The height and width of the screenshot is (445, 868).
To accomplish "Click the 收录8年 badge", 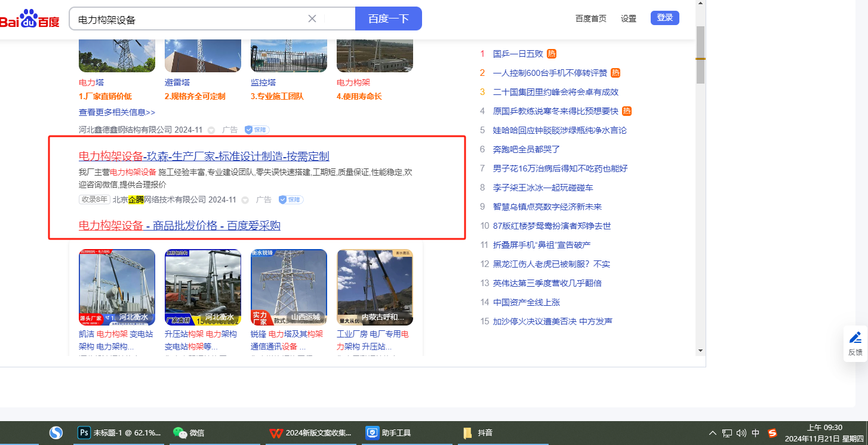I will pos(94,200).
